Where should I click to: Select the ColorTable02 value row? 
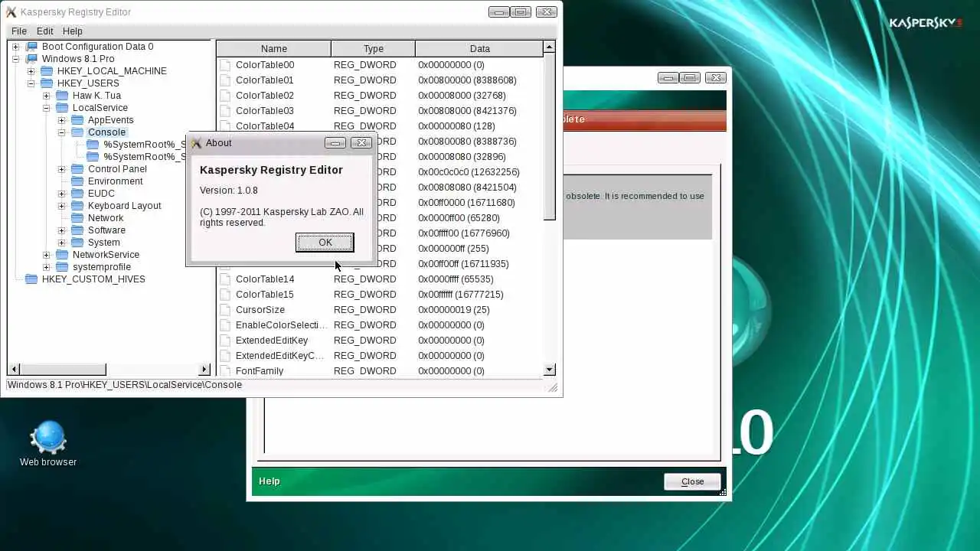point(380,96)
